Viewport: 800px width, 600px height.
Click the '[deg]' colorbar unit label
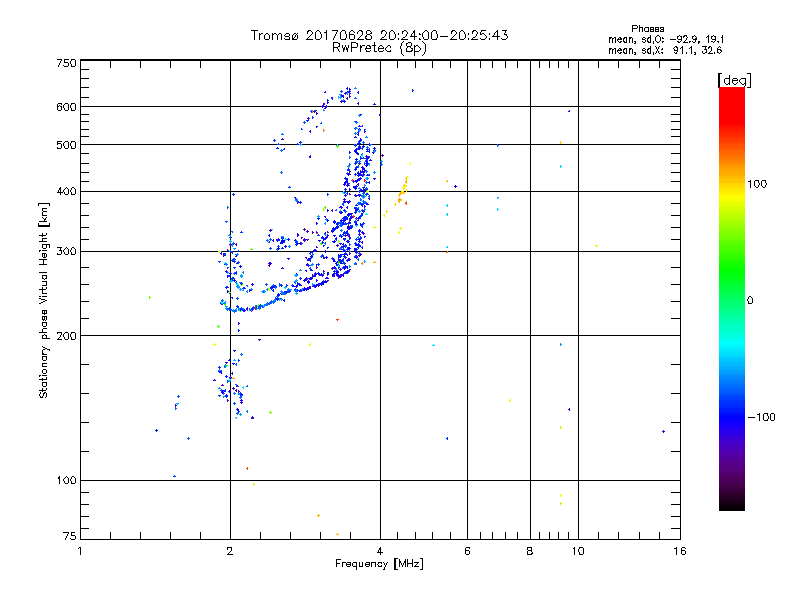pos(734,80)
